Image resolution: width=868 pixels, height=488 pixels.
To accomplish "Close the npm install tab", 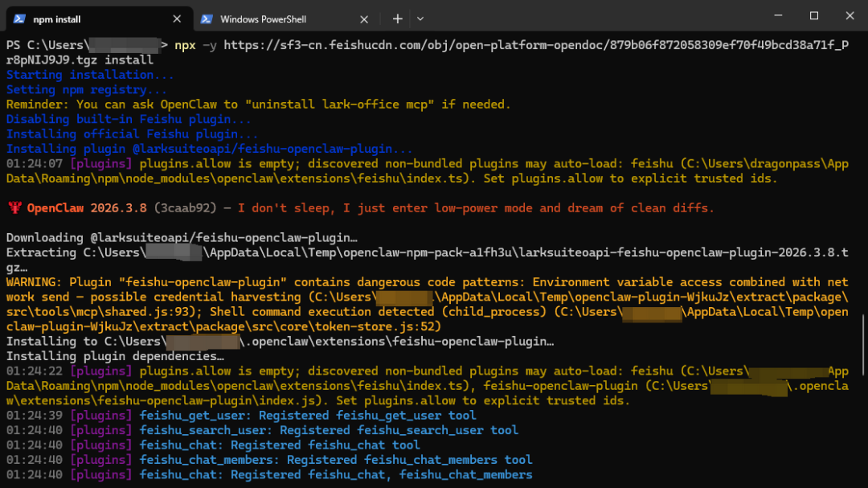I will pos(177,18).
